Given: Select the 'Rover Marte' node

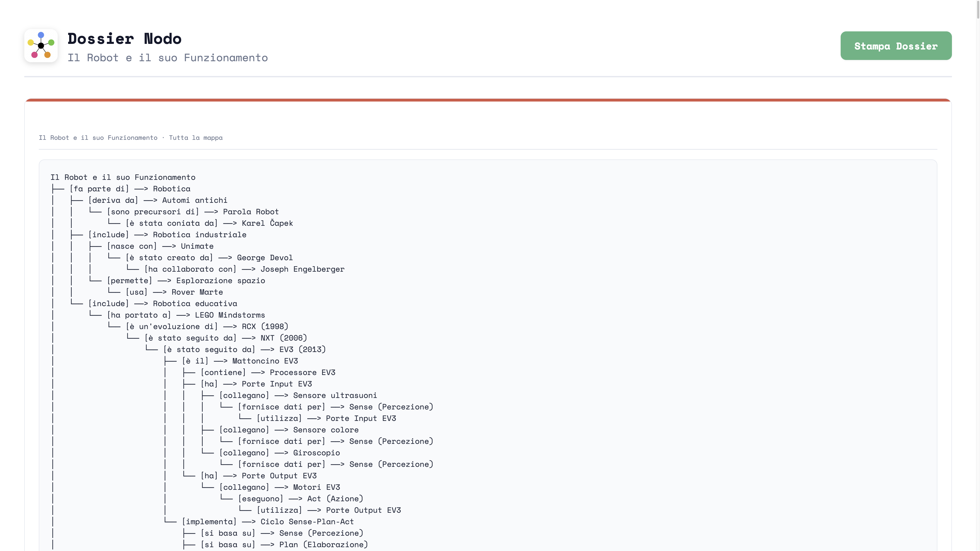Looking at the screenshot, I should click(197, 292).
